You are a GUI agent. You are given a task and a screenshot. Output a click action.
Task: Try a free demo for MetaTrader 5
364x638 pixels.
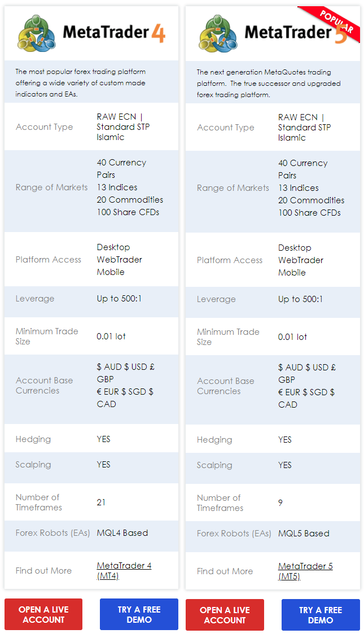pyautogui.click(x=321, y=615)
